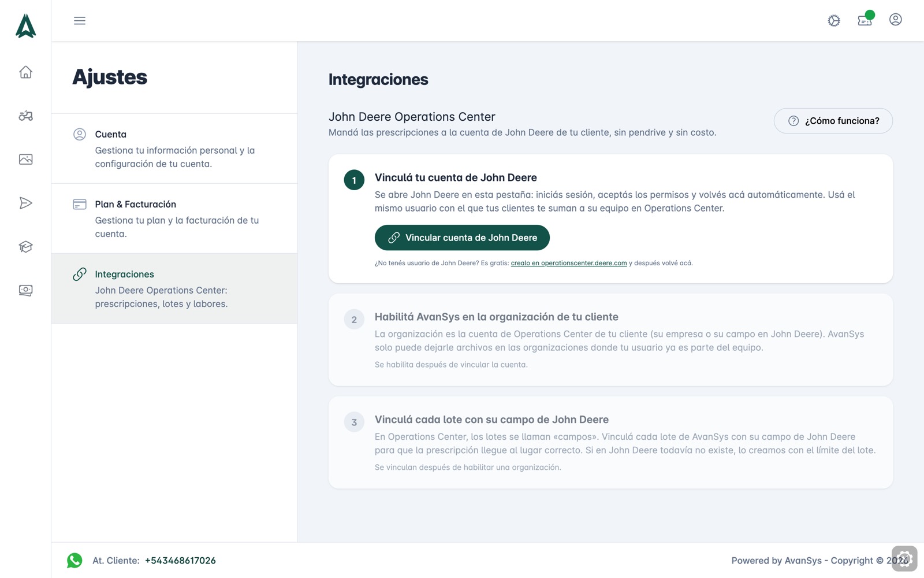
Task: Open the money billing sidebar icon
Action: (25, 290)
